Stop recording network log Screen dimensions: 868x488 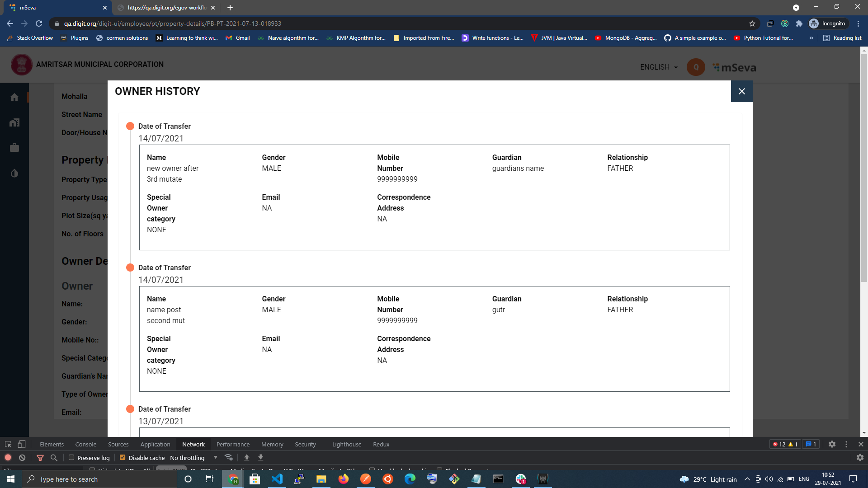[8, 458]
